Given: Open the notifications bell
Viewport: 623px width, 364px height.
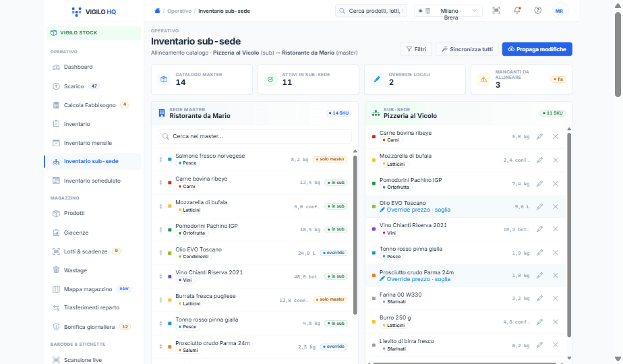Looking at the screenshot, I should pyautogui.click(x=517, y=10).
